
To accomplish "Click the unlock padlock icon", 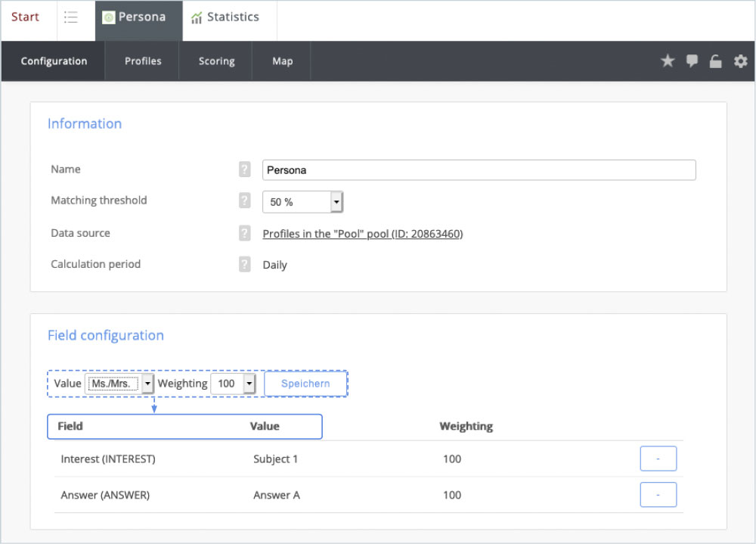I will (x=715, y=61).
